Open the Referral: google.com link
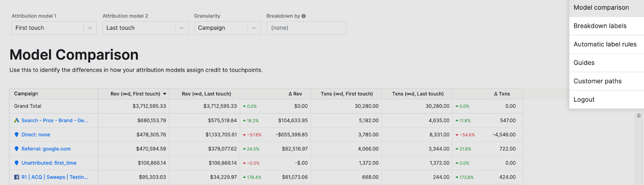This screenshot has width=644, height=185. pyautogui.click(x=46, y=149)
